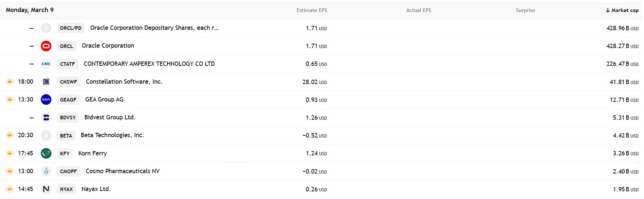The image size is (644, 199).
Task: Sort by the Actual EPS header
Action: click(418, 10)
